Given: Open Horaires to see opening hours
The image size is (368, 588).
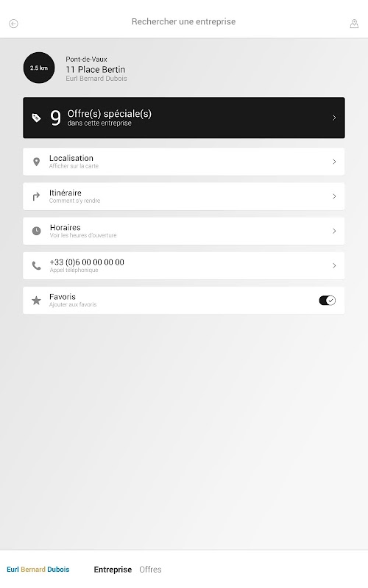Looking at the screenshot, I should tap(183, 231).
